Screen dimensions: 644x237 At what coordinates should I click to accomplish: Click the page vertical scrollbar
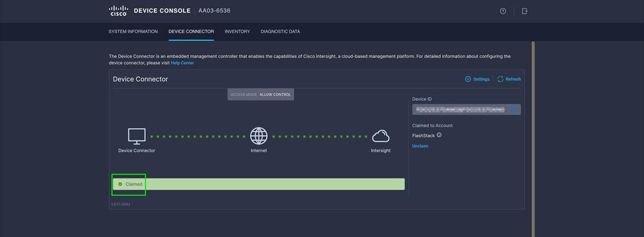coord(533,139)
